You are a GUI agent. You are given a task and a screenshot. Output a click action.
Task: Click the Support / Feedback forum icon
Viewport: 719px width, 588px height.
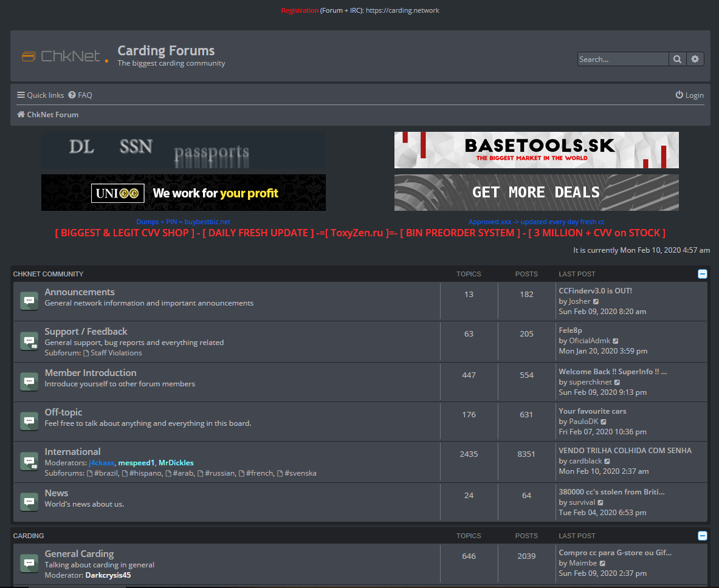29,341
